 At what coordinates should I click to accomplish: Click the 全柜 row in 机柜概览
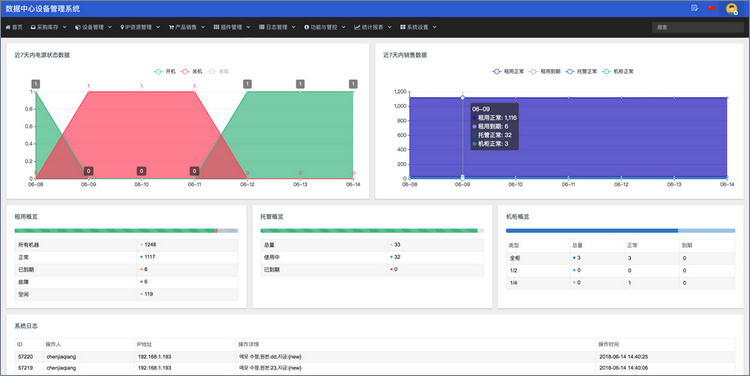click(620, 258)
